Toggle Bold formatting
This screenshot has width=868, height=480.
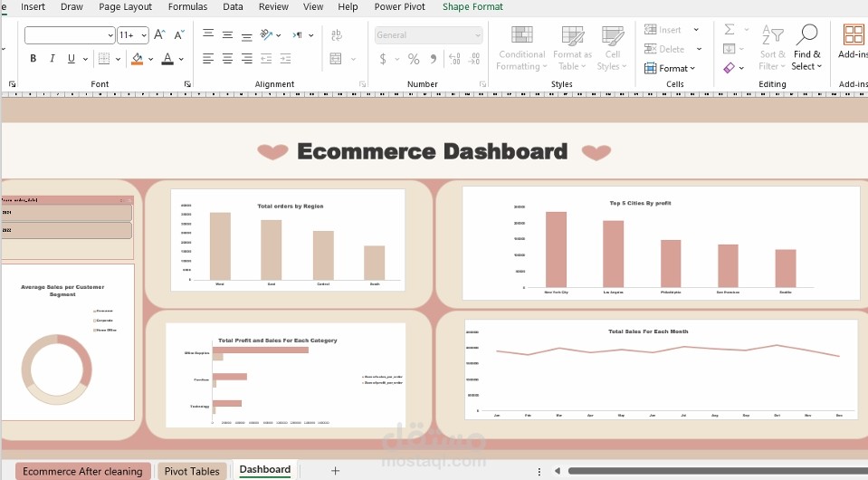point(33,58)
